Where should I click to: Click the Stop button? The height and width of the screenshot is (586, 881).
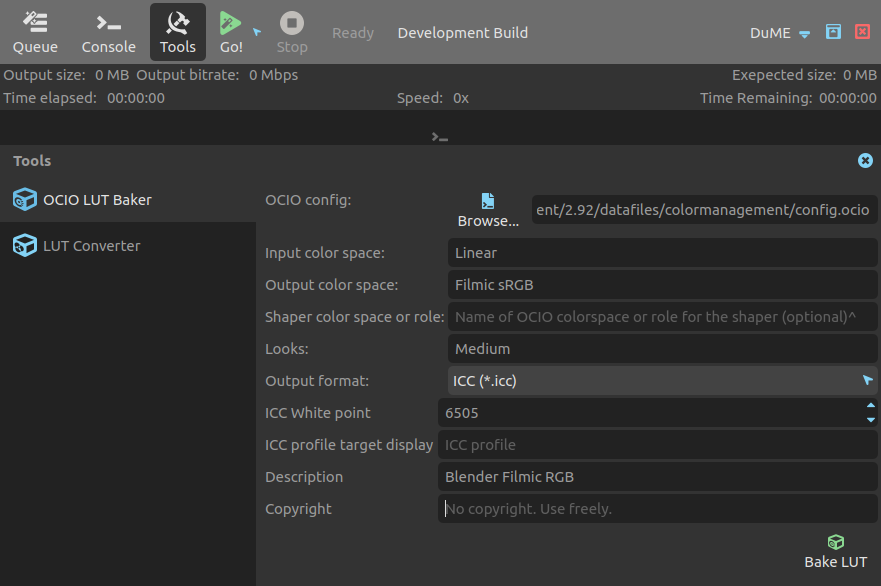point(292,32)
